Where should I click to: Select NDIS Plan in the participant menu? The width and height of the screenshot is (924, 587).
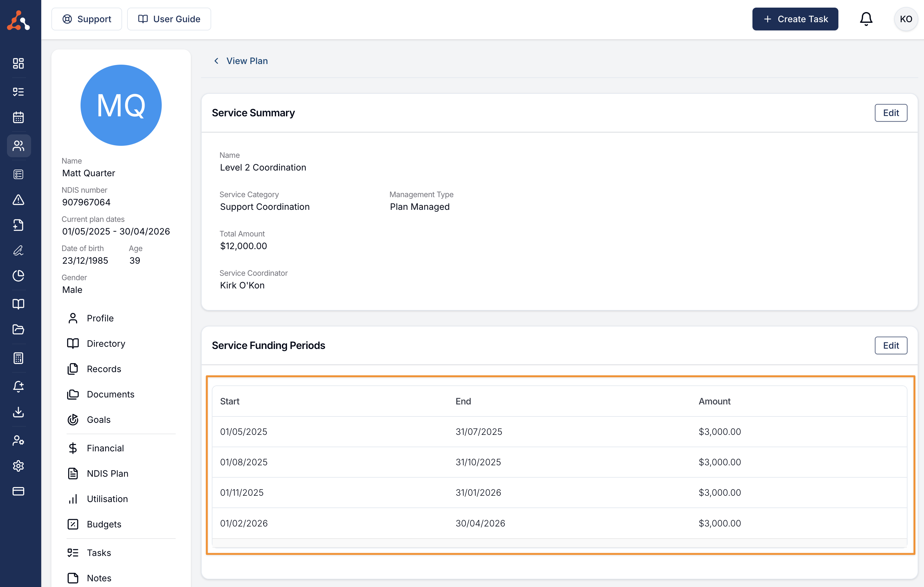[107, 474]
